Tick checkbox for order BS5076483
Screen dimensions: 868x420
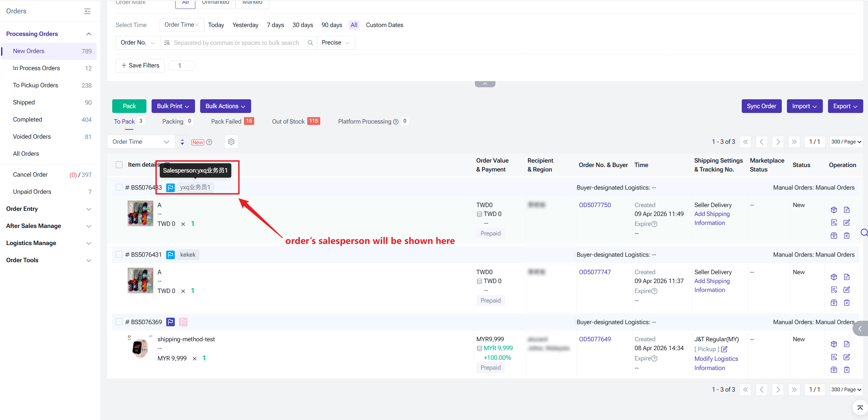(x=119, y=187)
